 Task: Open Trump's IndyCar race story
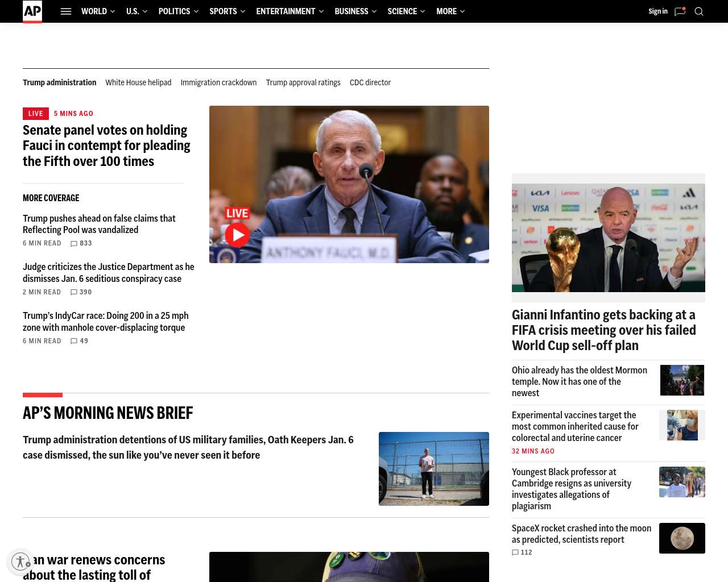point(106,322)
